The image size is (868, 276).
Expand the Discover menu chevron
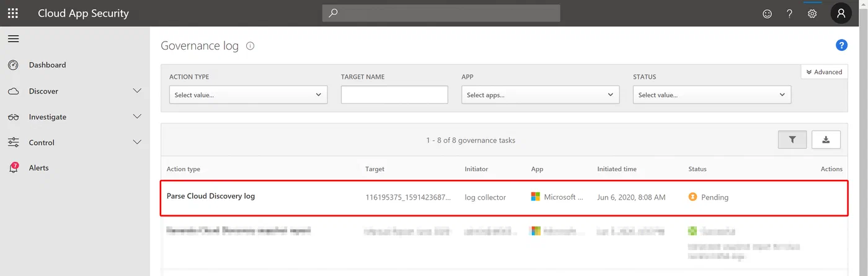click(138, 91)
